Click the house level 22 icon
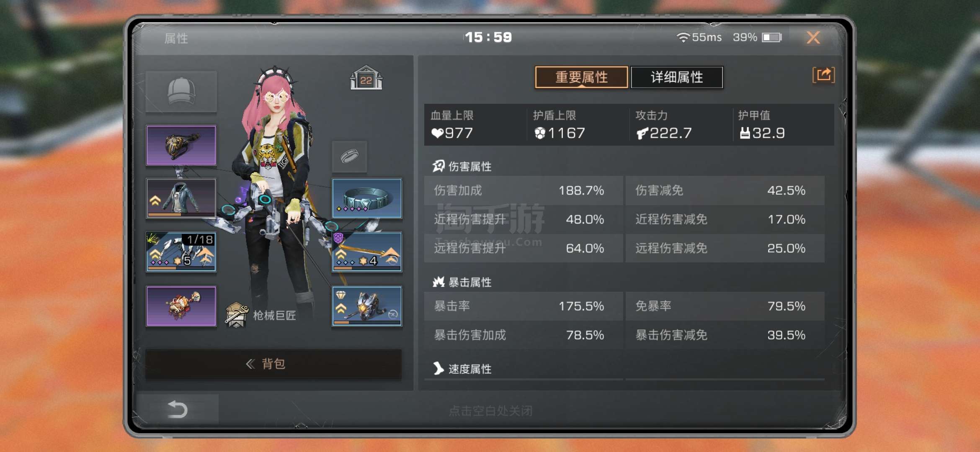This screenshot has height=452, width=980. pos(366,78)
